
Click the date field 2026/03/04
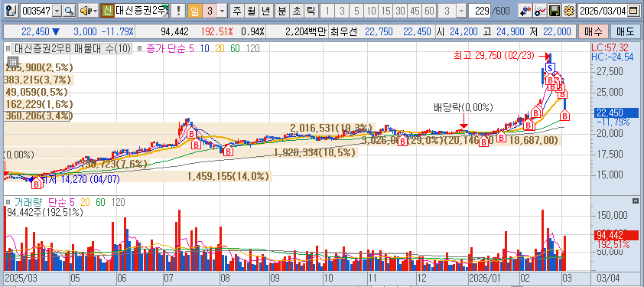[603, 11]
